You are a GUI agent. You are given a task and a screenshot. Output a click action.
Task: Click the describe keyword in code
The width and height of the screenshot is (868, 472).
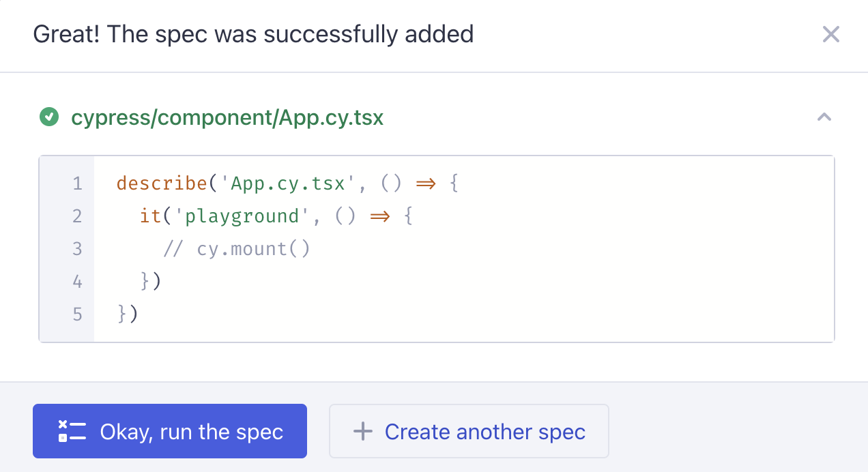[162, 183]
